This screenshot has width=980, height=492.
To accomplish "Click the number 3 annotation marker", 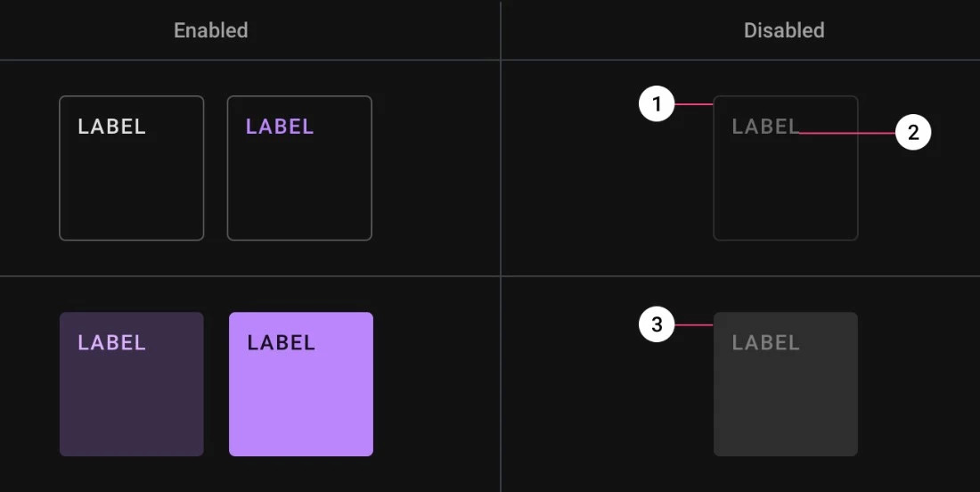I will [657, 325].
